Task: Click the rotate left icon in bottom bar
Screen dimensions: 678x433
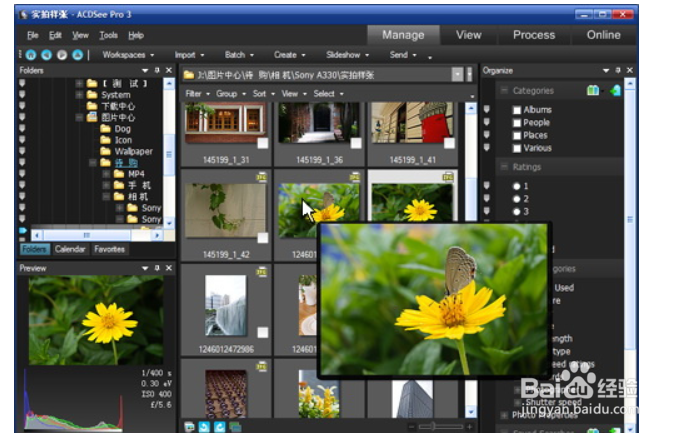Action: 204,427
